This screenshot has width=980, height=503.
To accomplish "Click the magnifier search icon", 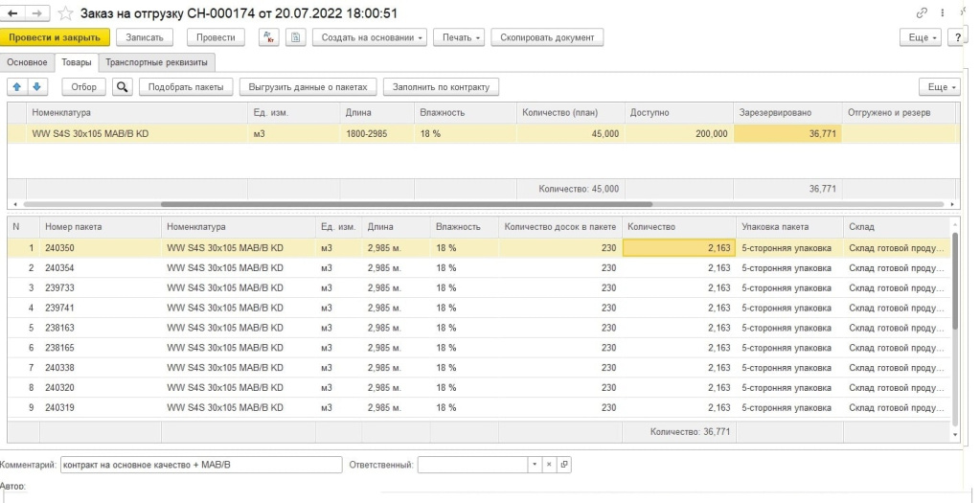I will point(123,87).
